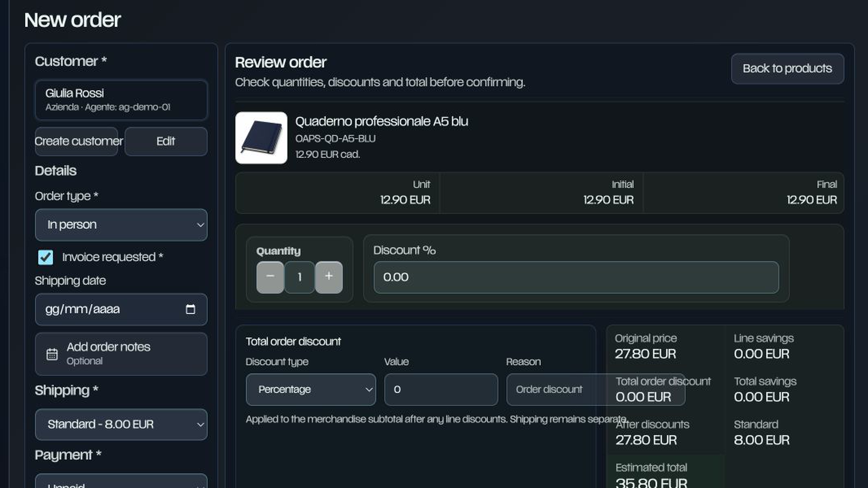Click the blue notebook product thumbnail

point(261,138)
